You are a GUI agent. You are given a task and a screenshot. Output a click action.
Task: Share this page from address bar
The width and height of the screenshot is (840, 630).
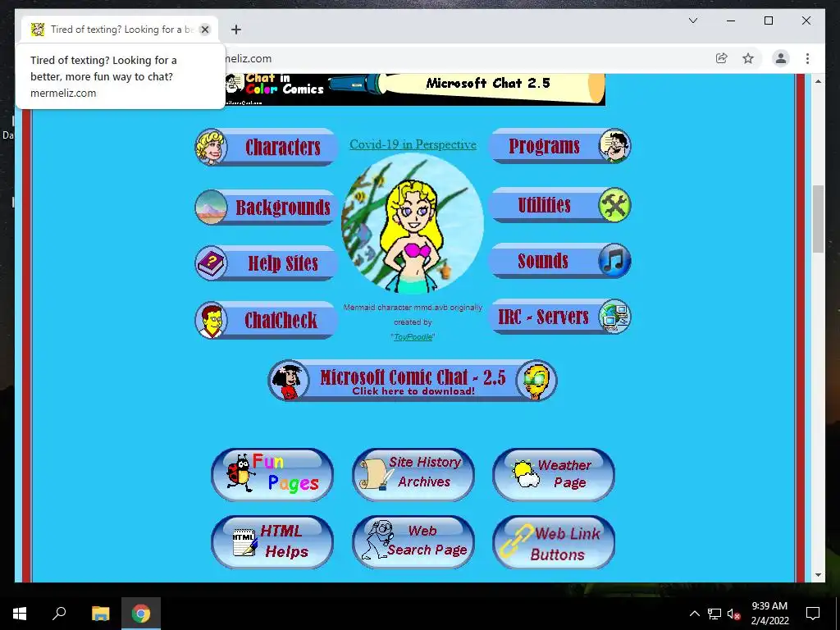coord(722,58)
